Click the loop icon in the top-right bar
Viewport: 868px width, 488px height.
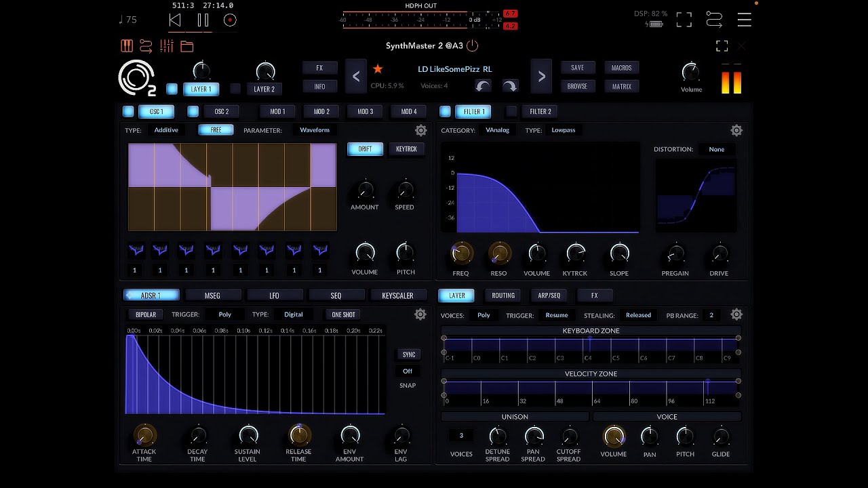(714, 20)
